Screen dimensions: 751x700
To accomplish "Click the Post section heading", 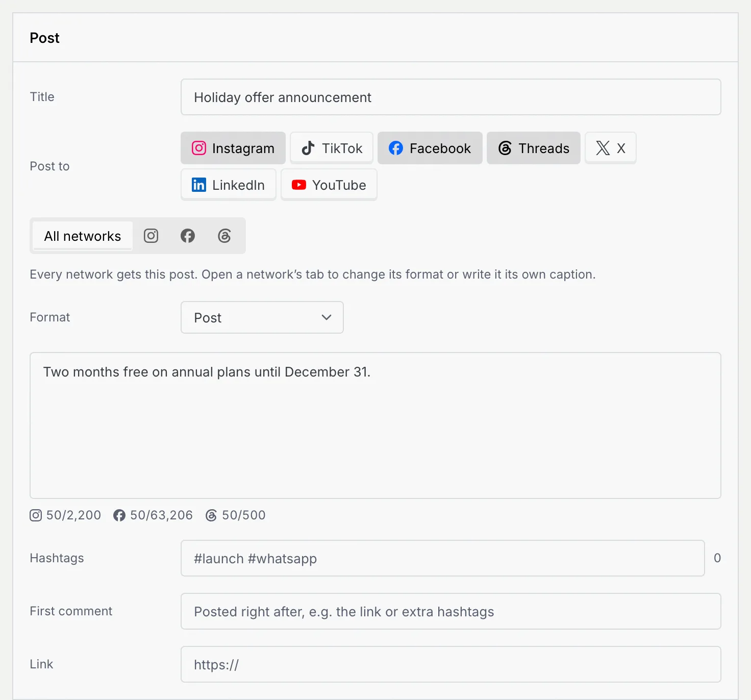I will 44,38.
